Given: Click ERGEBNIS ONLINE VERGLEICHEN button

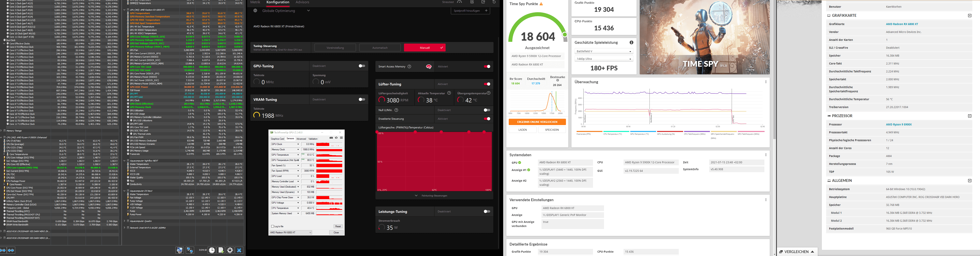Looking at the screenshot, I should coord(537,122).
